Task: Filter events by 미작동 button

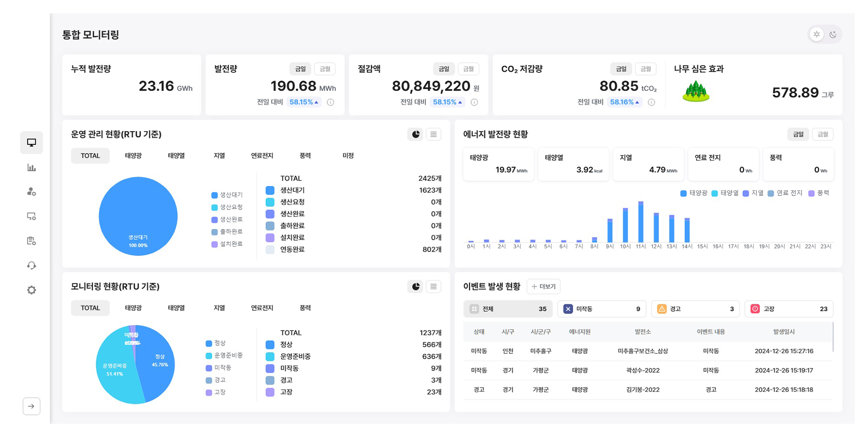Action: 601,309
